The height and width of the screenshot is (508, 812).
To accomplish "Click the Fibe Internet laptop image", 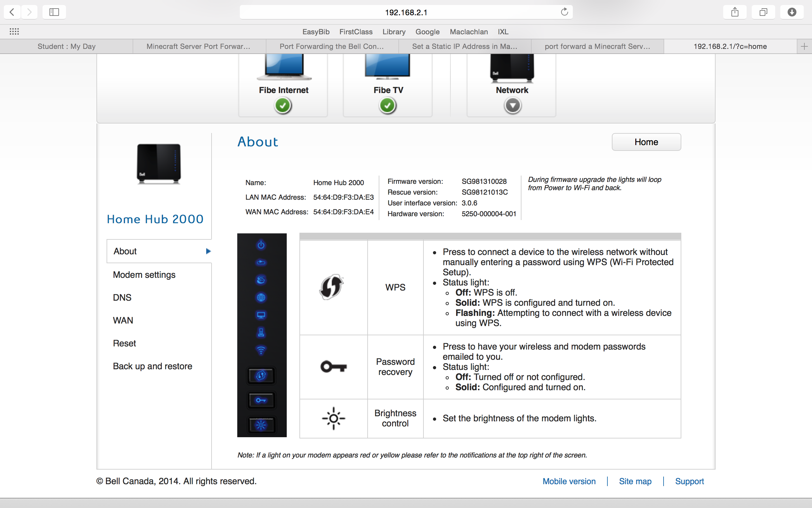I will point(284,67).
